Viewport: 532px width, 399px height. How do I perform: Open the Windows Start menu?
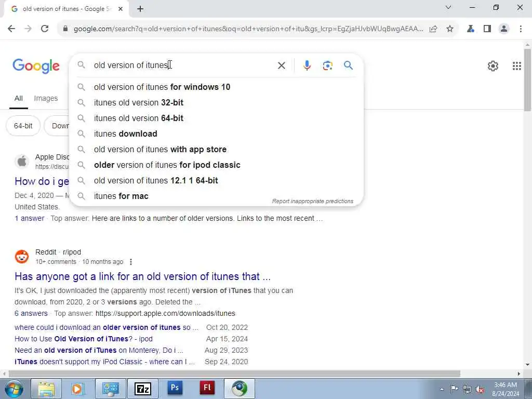14,389
